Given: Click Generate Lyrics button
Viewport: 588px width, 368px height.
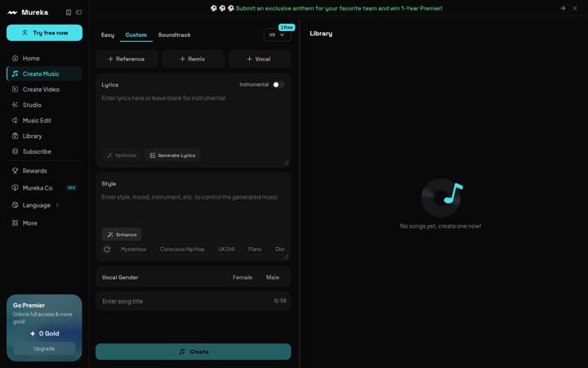Looking at the screenshot, I should click(172, 155).
